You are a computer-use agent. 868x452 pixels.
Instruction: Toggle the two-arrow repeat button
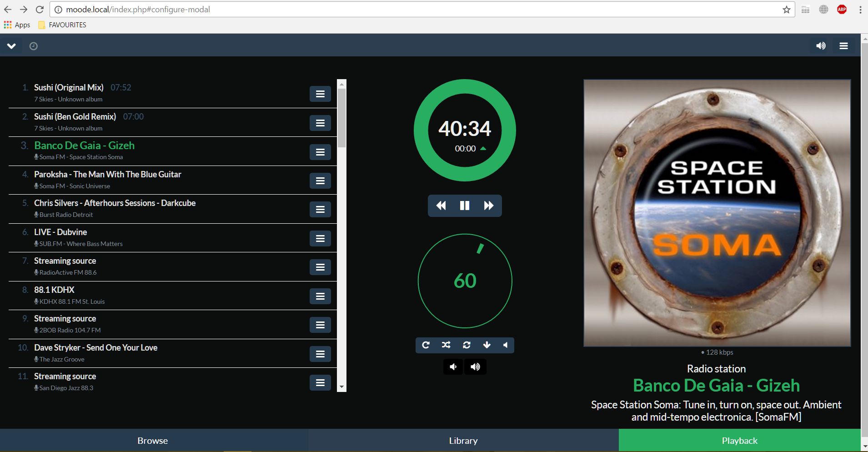coord(467,345)
